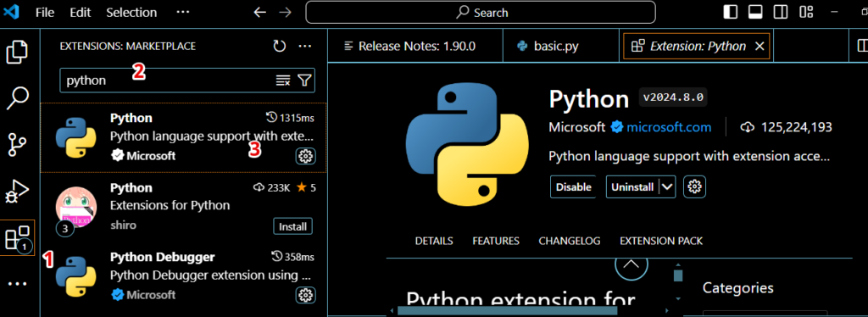Viewport: 868px width, 317px height.
Task: Click the VS Code logo icon
Action: [x=11, y=12]
